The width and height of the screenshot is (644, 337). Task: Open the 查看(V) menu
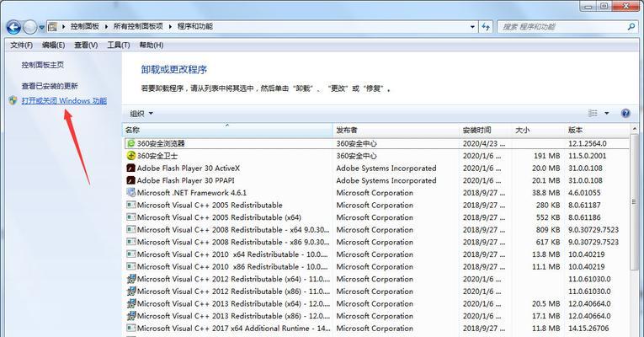[86, 45]
